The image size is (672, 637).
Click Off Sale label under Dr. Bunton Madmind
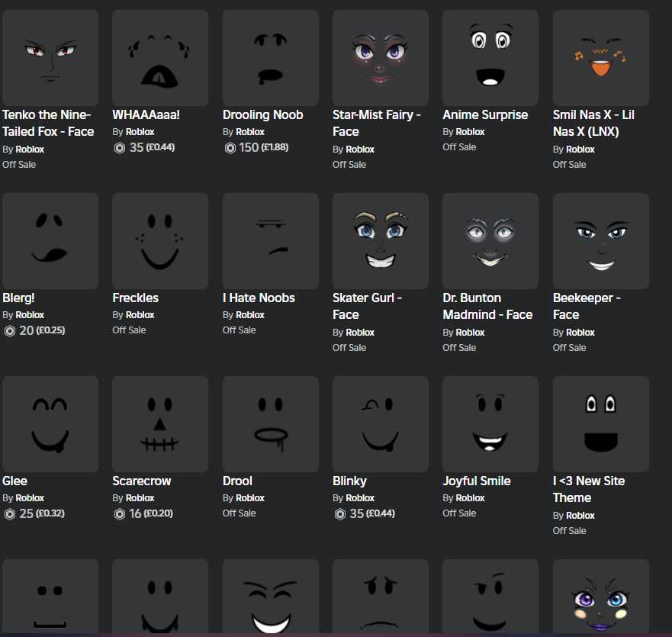coord(459,348)
